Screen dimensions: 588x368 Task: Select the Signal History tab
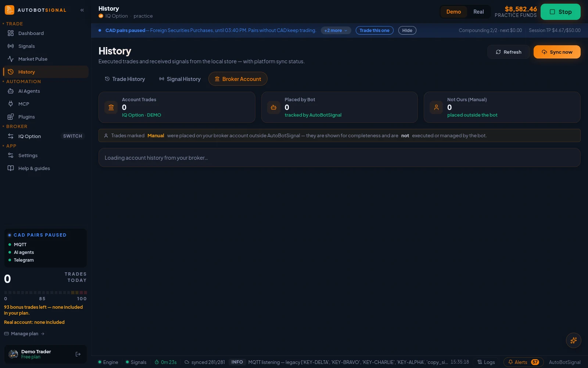180,79
